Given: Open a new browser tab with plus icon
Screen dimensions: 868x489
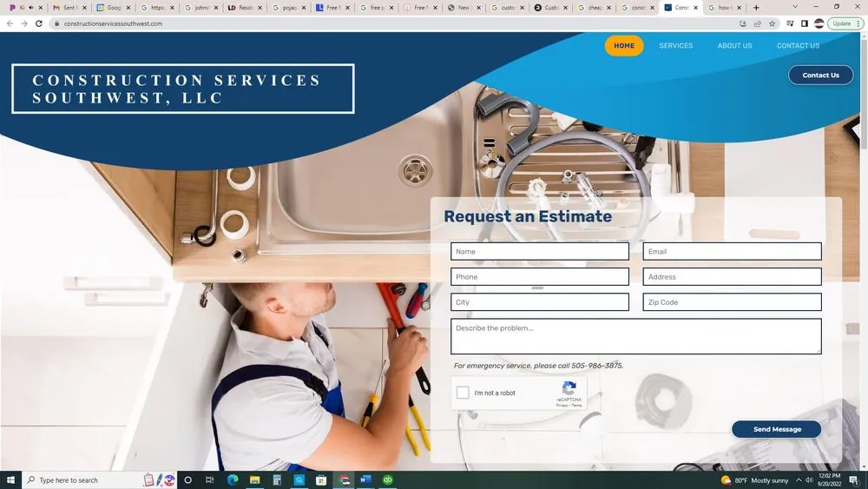Looking at the screenshot, I should (756, 8).
